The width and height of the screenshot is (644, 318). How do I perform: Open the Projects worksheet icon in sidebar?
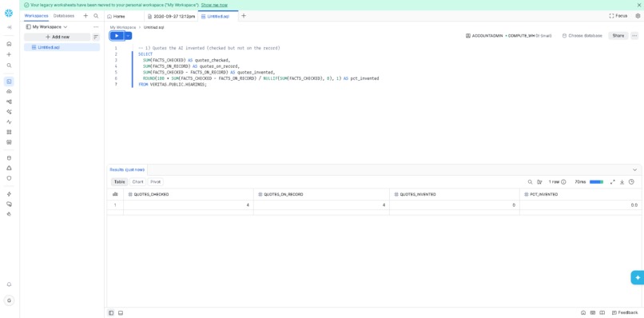[x=9, y=81]
